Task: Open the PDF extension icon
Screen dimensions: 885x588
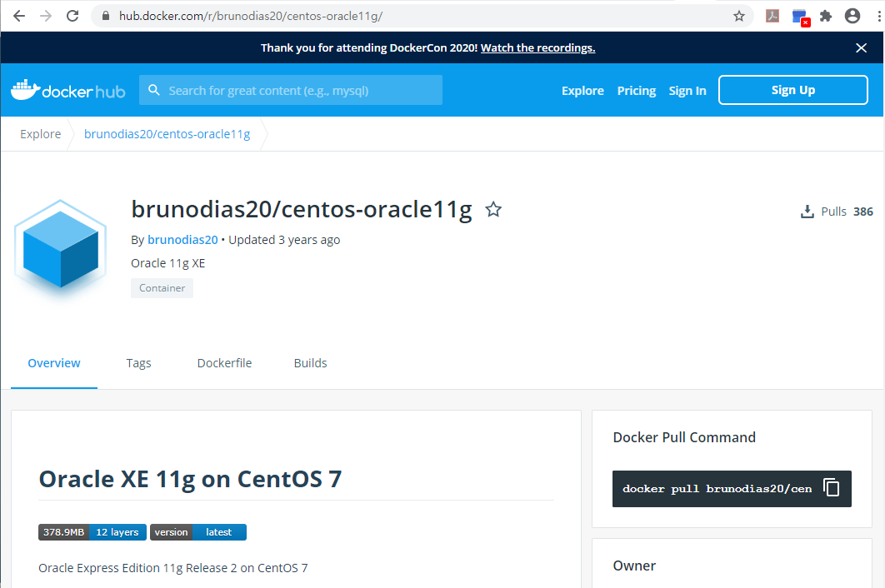Action: [x=772, y=16]
